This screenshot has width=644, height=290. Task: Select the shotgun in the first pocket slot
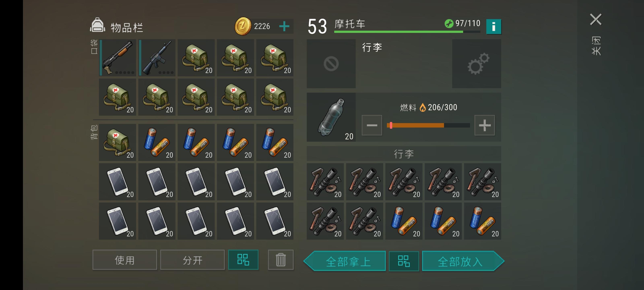pos(118,57)
